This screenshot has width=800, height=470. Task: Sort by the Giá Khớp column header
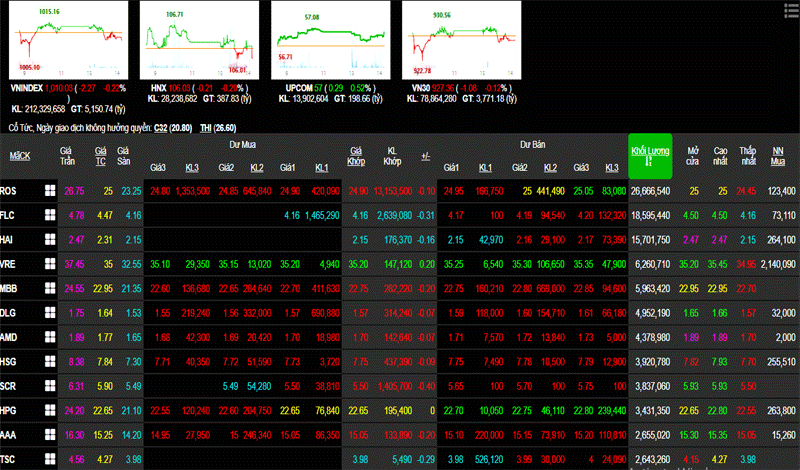click(356, 156)
